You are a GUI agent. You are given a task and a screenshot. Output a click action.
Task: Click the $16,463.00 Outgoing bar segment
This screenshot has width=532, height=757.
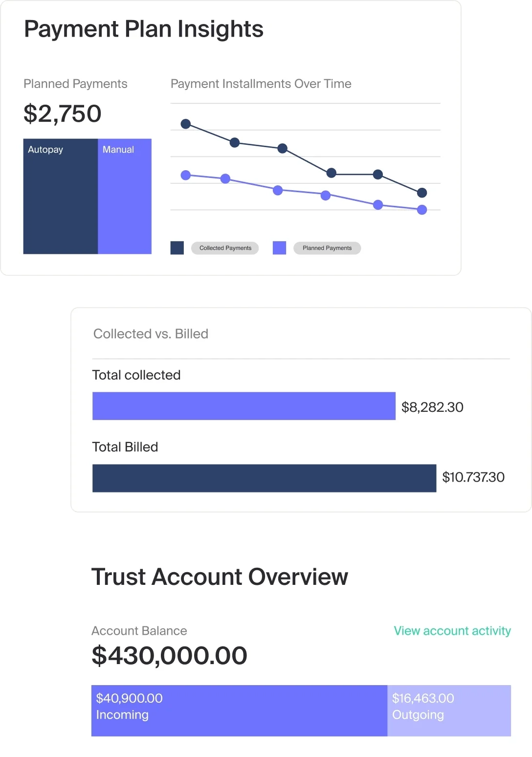pyautogui.click(x=449, y=711)
